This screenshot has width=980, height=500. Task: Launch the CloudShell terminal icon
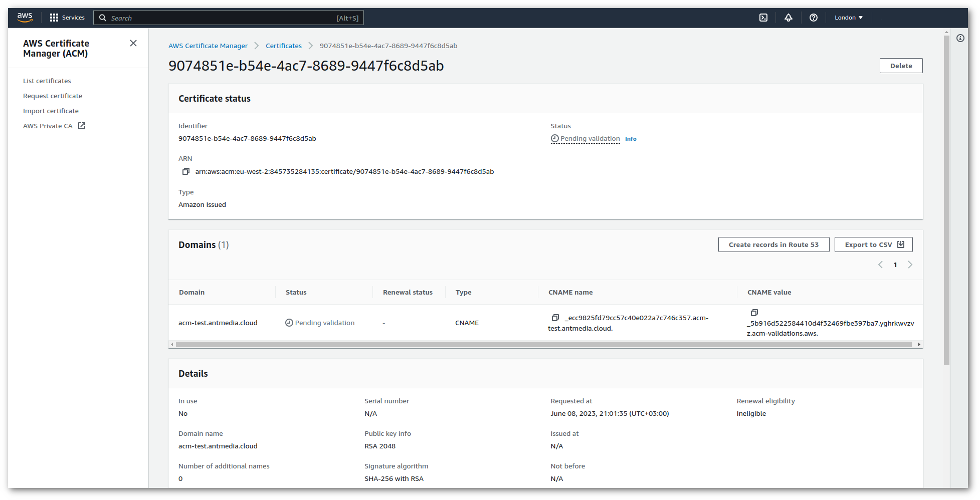click(763, 18)
